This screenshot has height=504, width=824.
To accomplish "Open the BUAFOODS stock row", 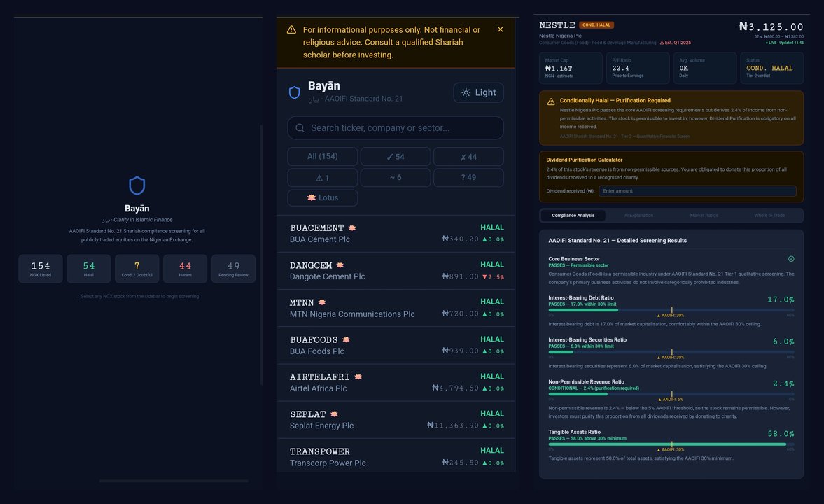I will (x=396, y=345).
